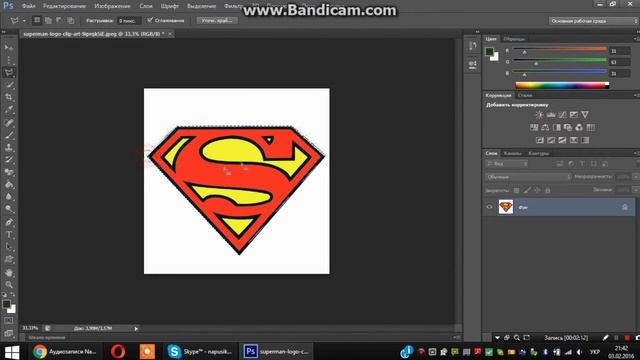Select the Healing Brush tool
The width and height of the screenshot is (640, 360).
tap(9, 122)
